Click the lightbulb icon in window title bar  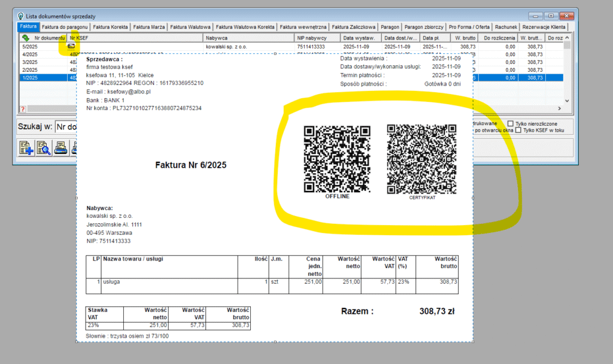[21, 16]
